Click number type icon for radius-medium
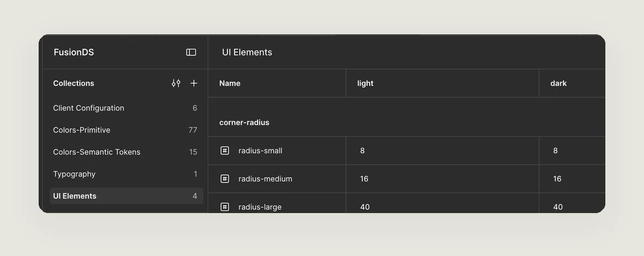 coord(225,179)
